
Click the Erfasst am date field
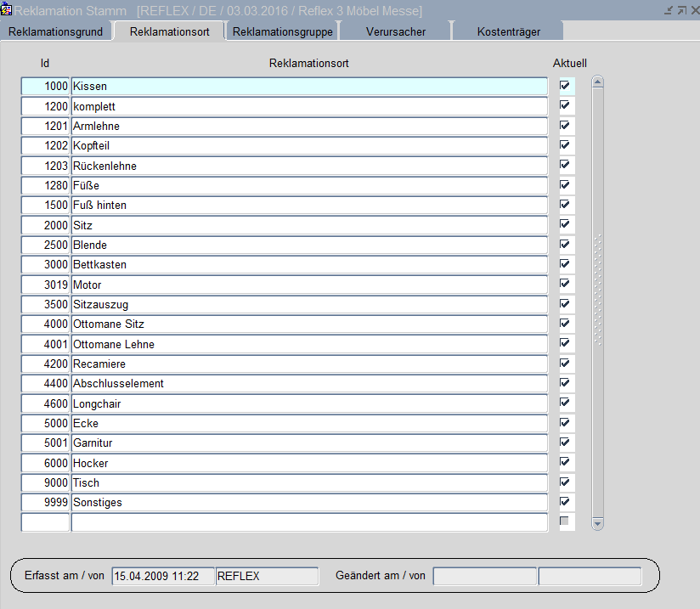pyautogui.click(x=163, y=577)
